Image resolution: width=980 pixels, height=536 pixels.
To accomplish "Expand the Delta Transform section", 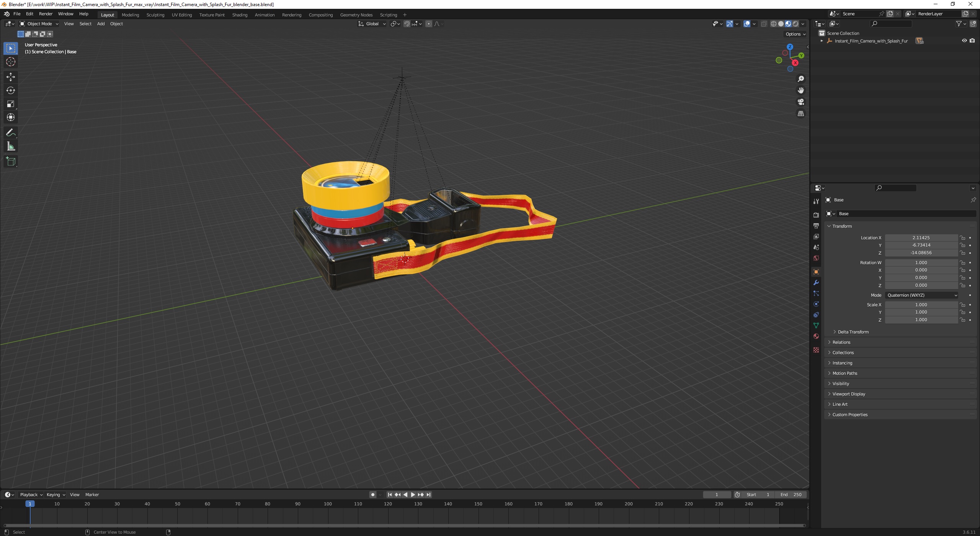I will point(853,332).
